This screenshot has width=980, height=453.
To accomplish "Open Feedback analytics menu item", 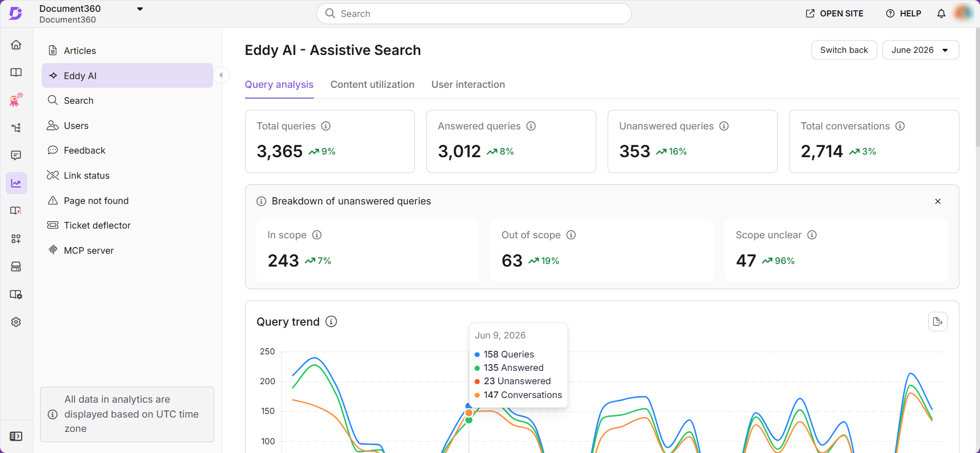I will click(127, 150).
